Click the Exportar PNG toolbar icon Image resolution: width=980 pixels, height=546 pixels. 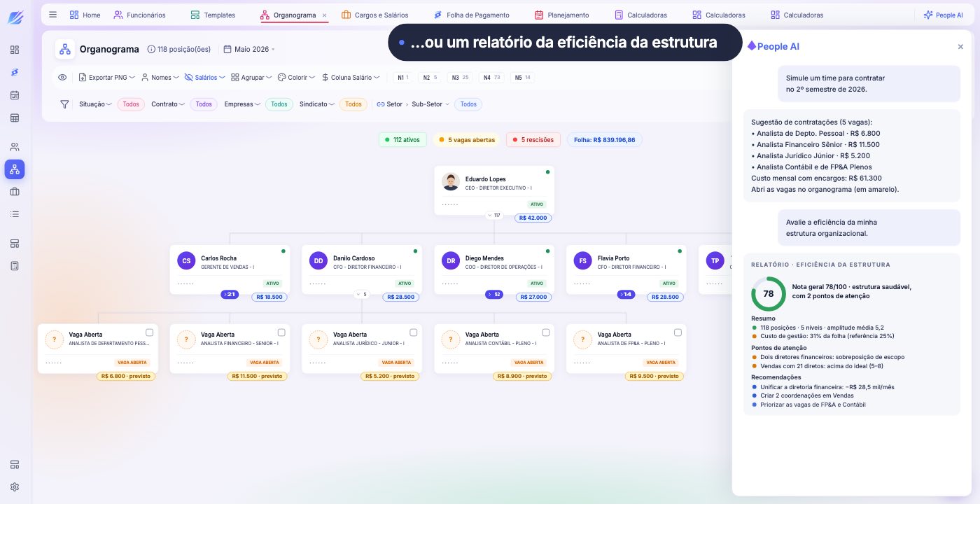[83, 78]
